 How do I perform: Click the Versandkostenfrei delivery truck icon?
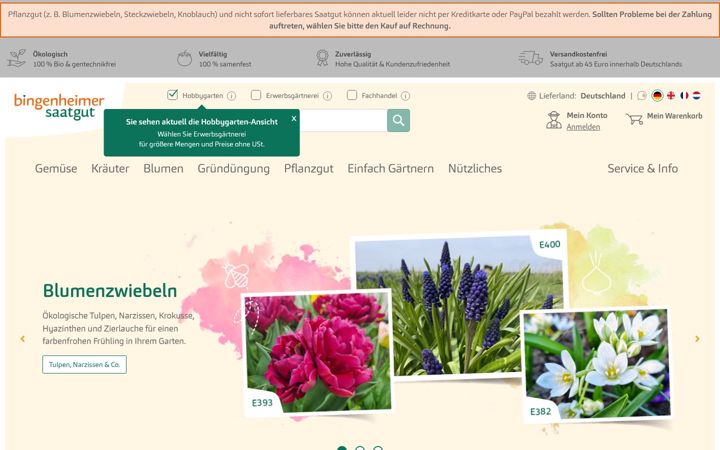pyautogui.click(x=531, y=58)
